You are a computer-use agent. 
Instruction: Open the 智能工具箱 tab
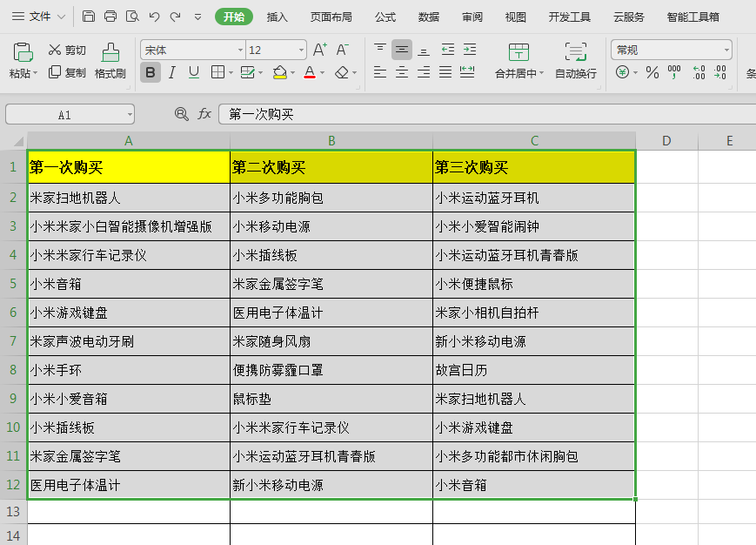click(x=692, y=17)
